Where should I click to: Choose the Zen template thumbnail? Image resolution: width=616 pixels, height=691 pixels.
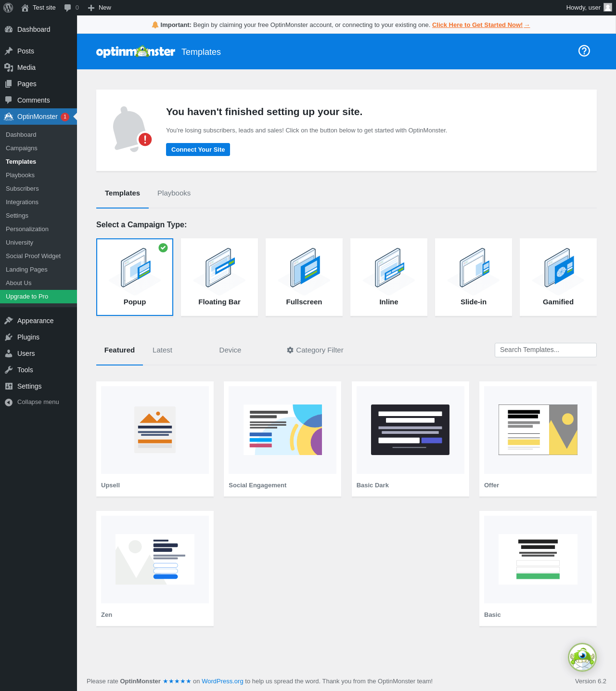(x=155, y=560)
